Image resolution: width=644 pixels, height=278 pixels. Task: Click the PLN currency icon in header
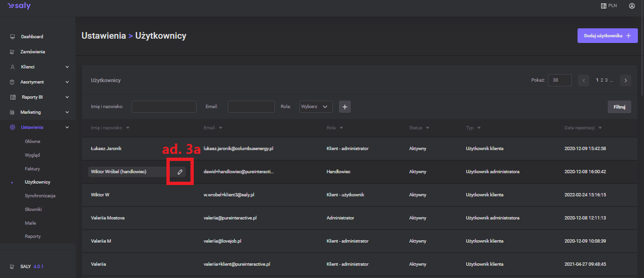603,6
